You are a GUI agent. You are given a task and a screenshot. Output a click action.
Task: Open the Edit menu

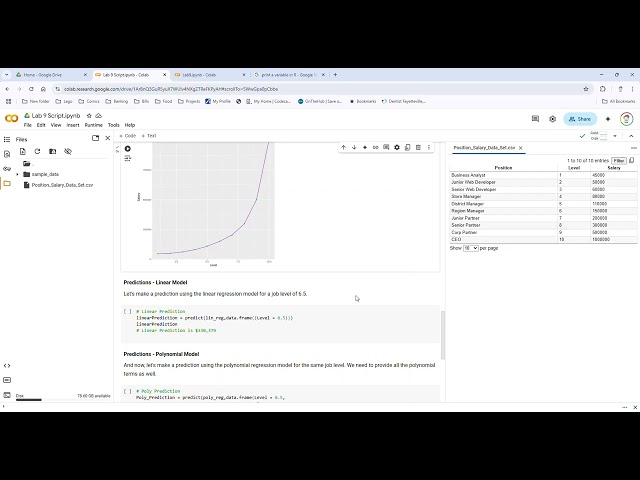41,125
